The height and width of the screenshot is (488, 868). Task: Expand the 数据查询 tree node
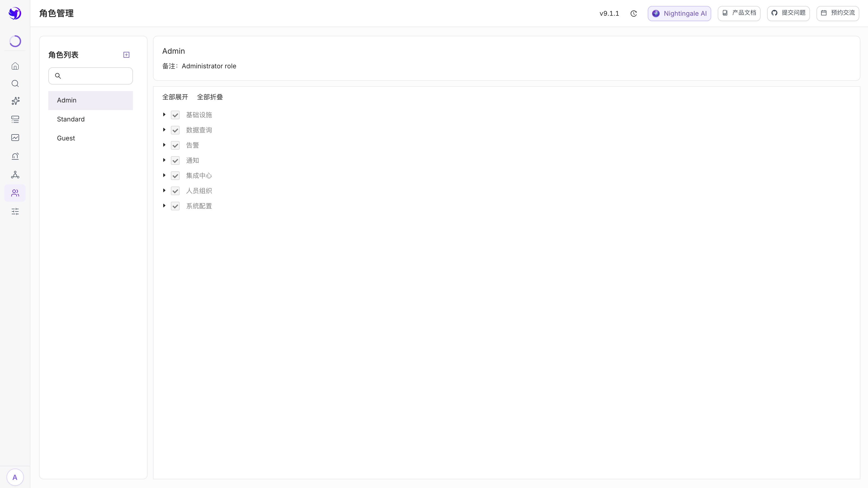tap(164, 130)
